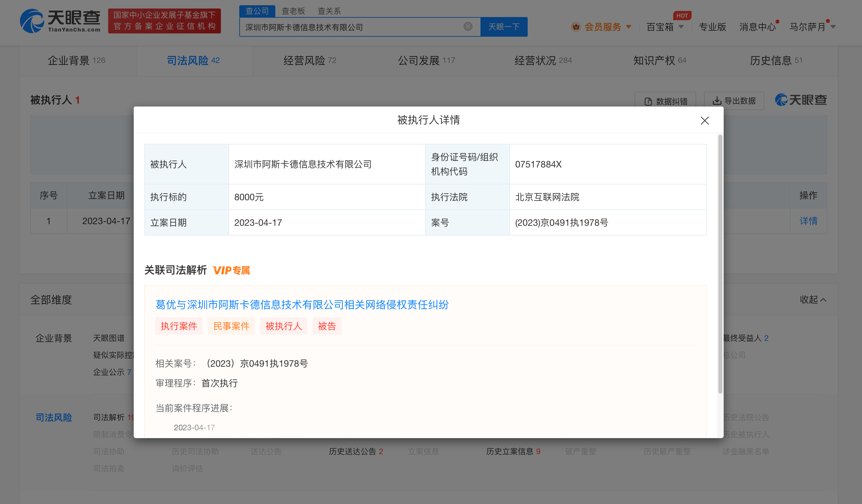Open the 会员服务 dropdown arrow
Viewport: 862px width, 504px height.
point(628,27)
